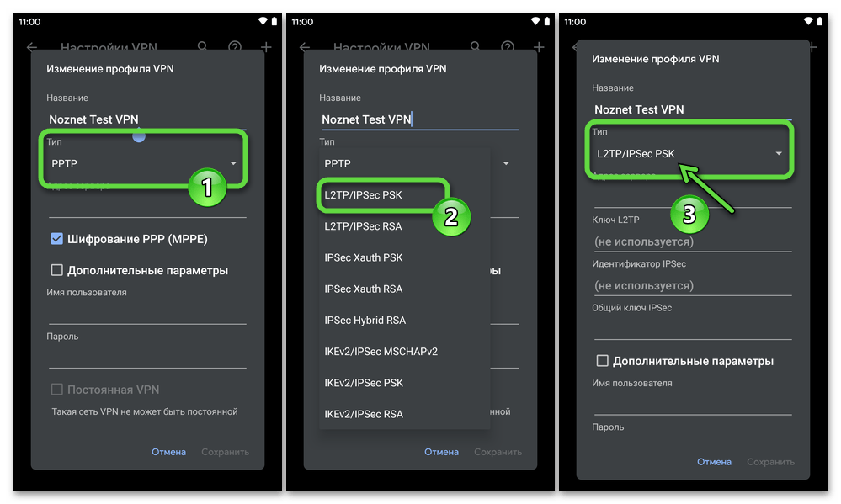This screenshot has height=504, width=841.
Task: Click Отмена in the second screen dialog
Action: (x=441, y=452)
